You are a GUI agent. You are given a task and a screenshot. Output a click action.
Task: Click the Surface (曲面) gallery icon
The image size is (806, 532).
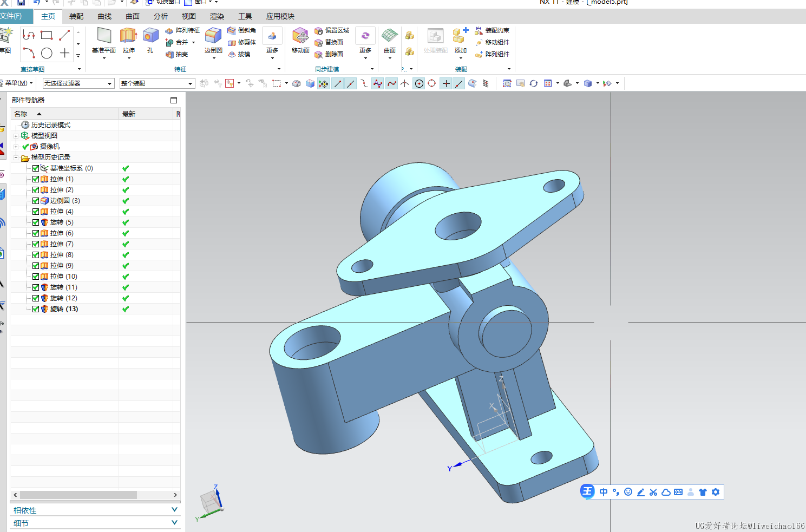click(390, 36)
